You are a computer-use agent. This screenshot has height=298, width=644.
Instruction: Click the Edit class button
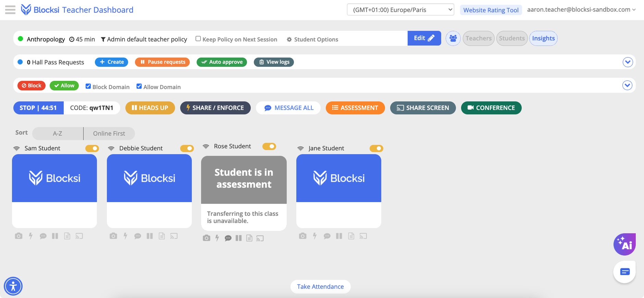pos(424,38)
